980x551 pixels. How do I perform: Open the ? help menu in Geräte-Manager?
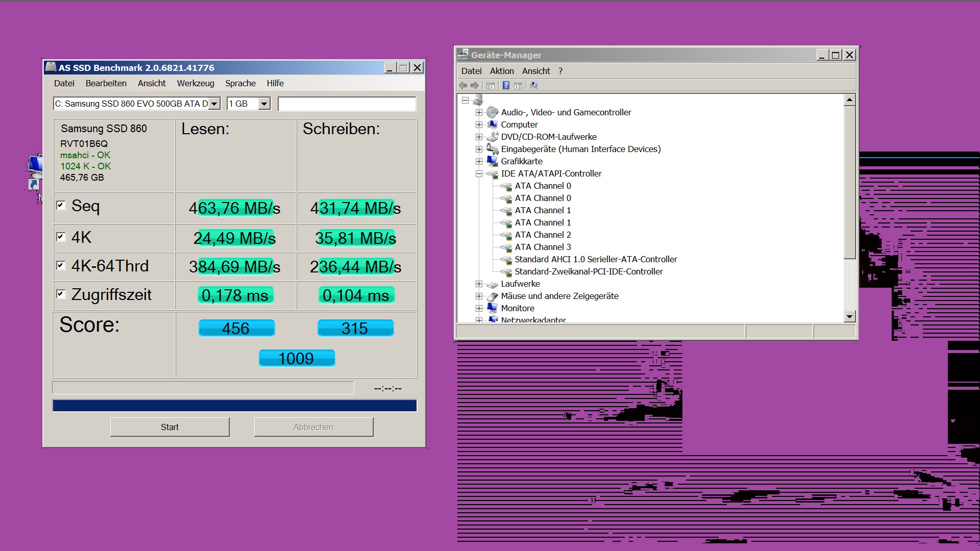[560, 71]
